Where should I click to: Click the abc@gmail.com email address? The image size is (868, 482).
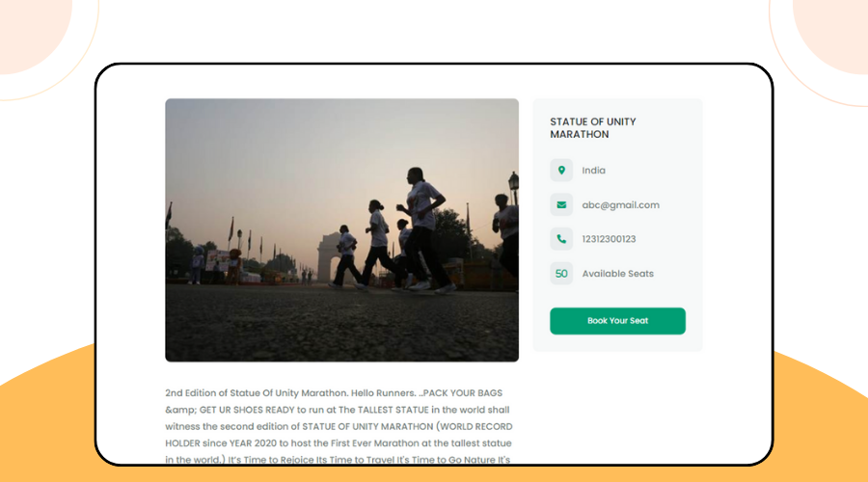coord(620,204)
